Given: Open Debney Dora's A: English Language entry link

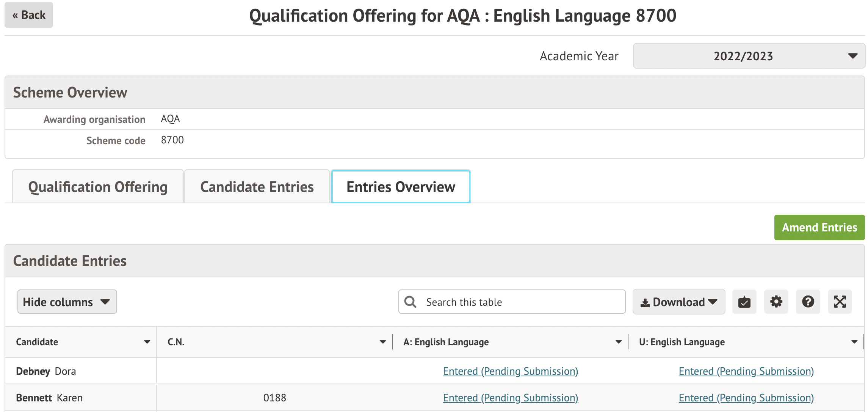Looking at the screenshot, I should (x=510, y=371).
